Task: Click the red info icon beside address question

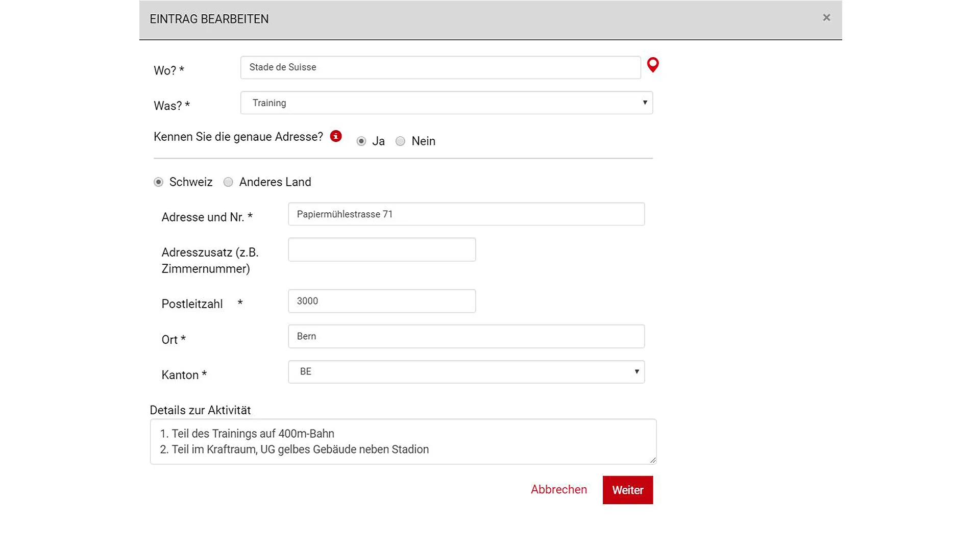Action: [336, 136]
